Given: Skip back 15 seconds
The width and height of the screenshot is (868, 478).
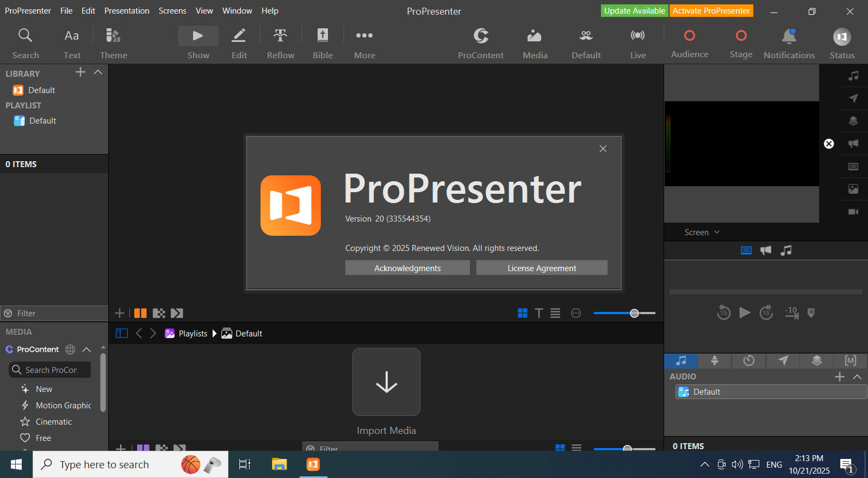Looking at the screenshot, I should point(723,312).
